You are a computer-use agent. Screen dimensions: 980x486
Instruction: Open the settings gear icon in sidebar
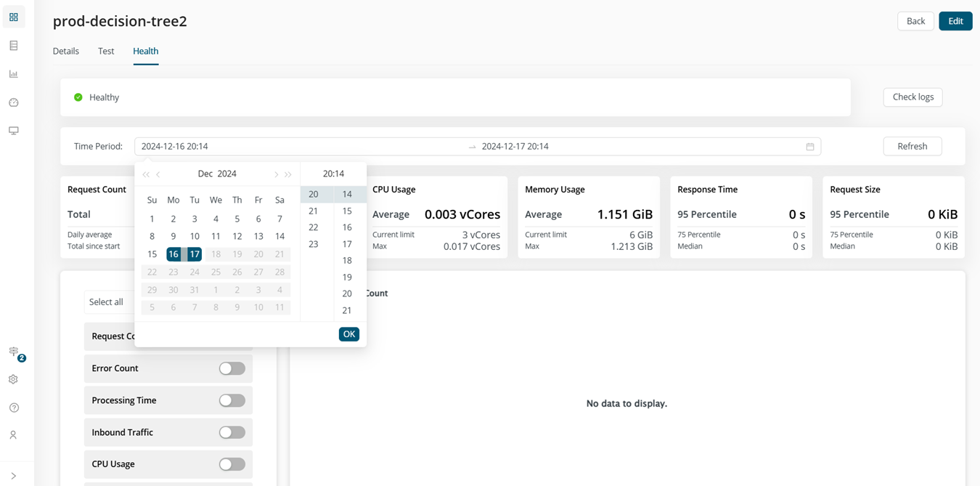pyautogui.click(x=14, y=379)
